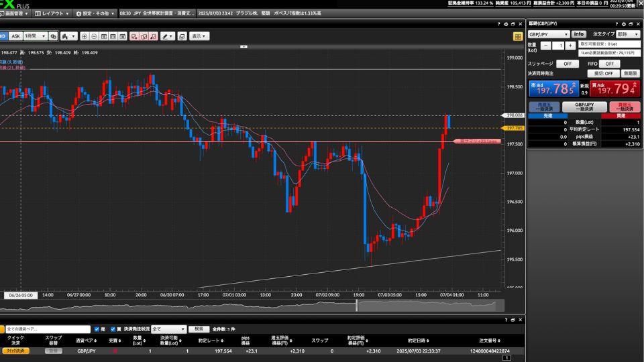The image size is (644, 362).
Task: Open the 08:30 JPY economic indicator ticker item
Action: (x=157, y=13)
